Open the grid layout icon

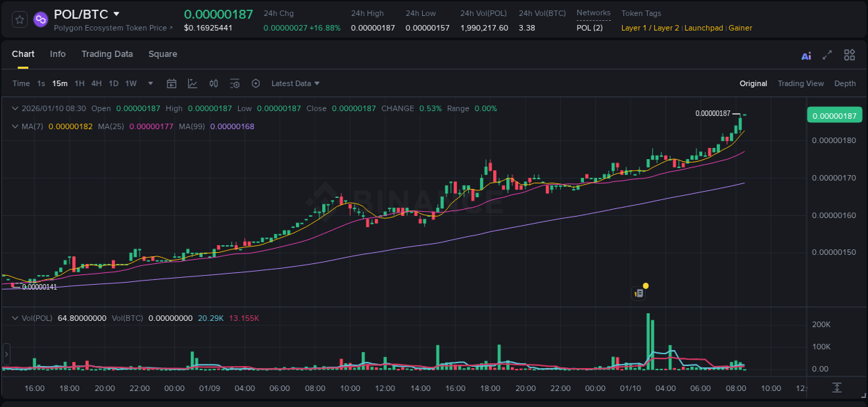point(849,54)
